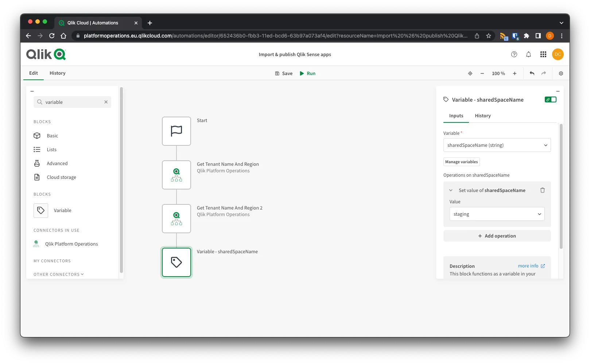Switch to the History tab in the panel
590x364 pixels.
click(x=482, y=116)
